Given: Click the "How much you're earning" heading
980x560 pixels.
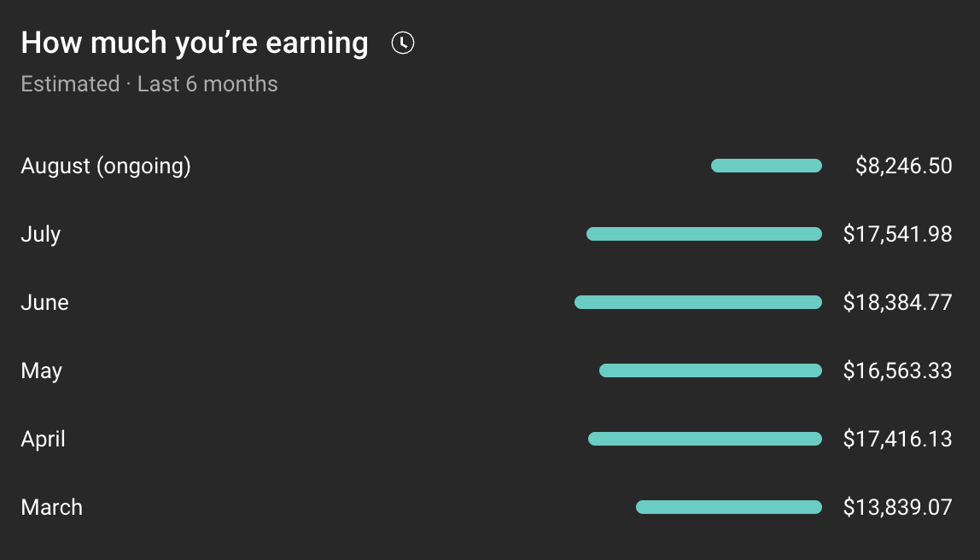Looking at the screenshot, I should [x=195, y=43].
